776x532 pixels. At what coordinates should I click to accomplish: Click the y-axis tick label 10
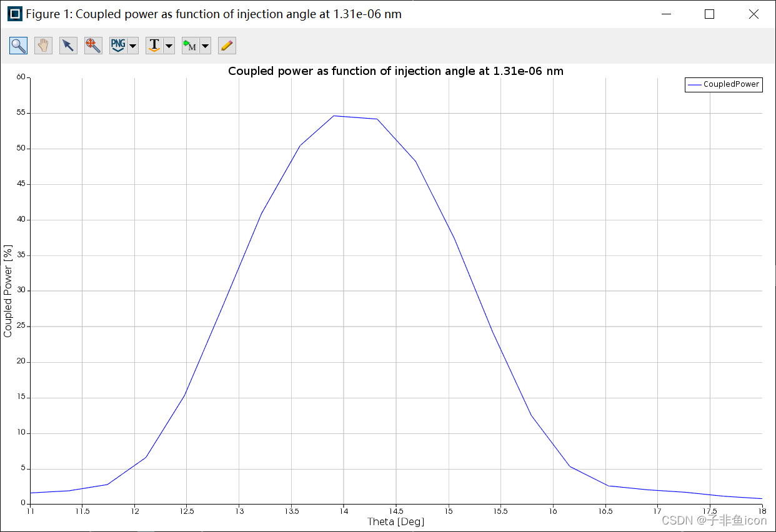[21, 433]
